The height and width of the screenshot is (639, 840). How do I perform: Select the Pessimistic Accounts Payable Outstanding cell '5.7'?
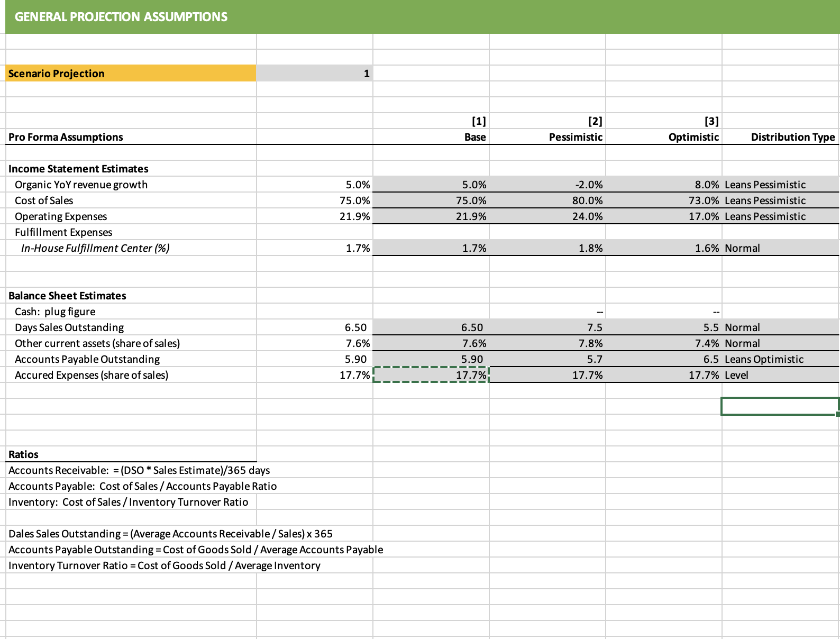click(x=547, y=359)
